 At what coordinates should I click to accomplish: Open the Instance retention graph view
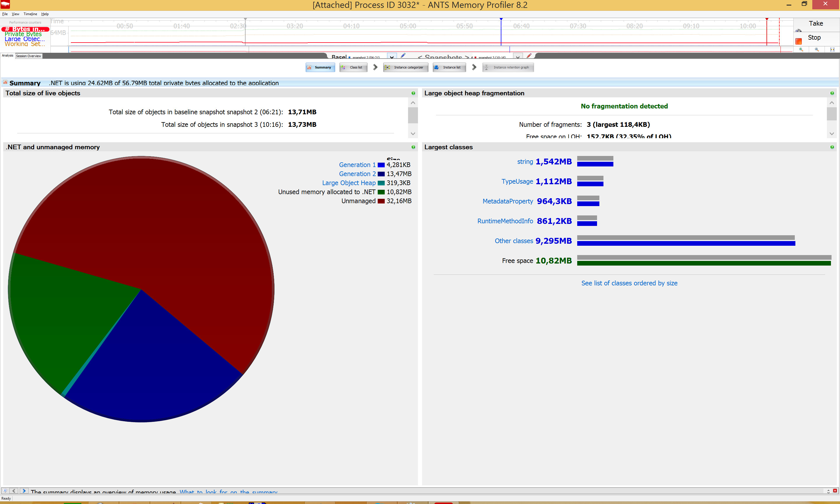tap(508, 67)
